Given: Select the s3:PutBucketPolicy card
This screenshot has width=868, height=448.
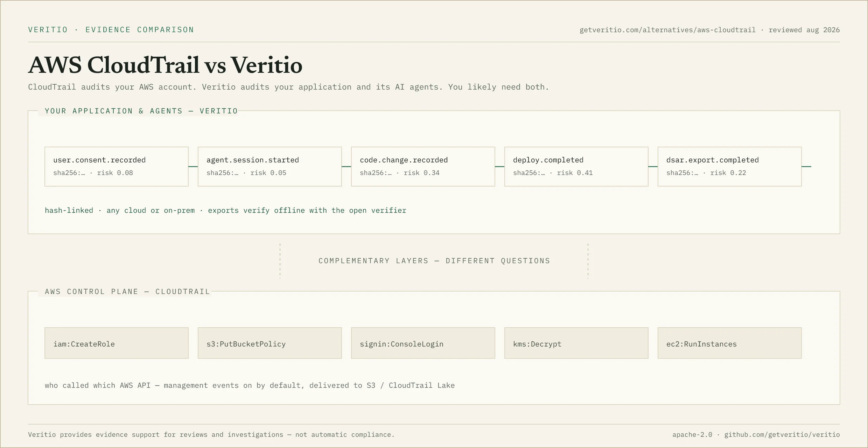Looking at the screenshot, I should pos(270,343).
